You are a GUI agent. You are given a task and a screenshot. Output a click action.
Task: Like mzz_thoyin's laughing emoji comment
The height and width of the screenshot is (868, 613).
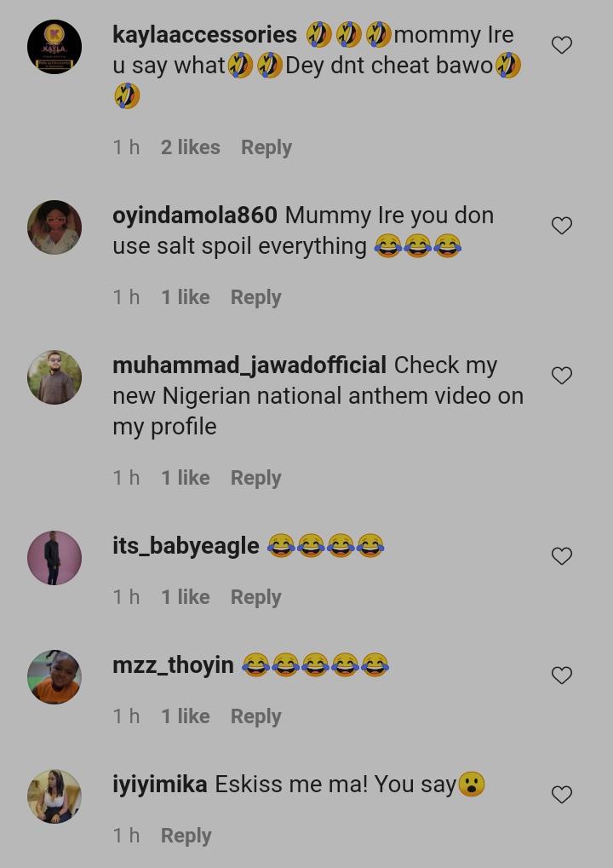(561, 675)
